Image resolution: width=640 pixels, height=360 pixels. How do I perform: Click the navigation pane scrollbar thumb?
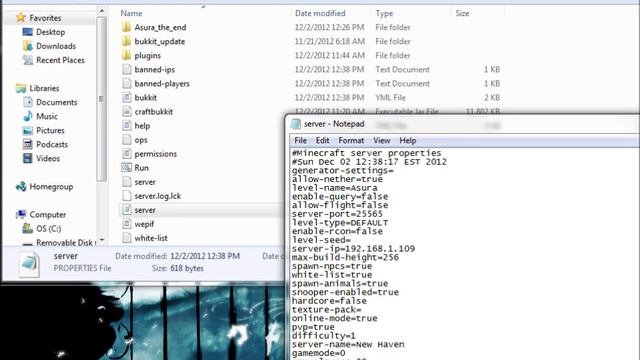(x=102, y=99)
